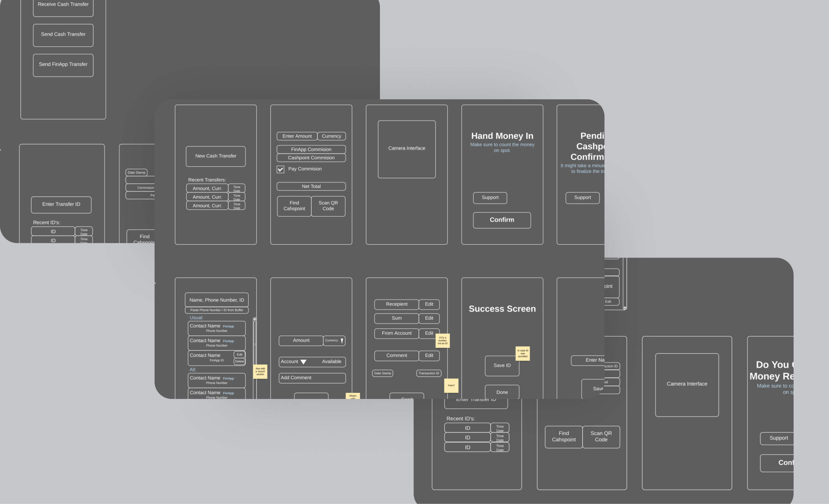Click the Delete button on contact

pos(239,361)
